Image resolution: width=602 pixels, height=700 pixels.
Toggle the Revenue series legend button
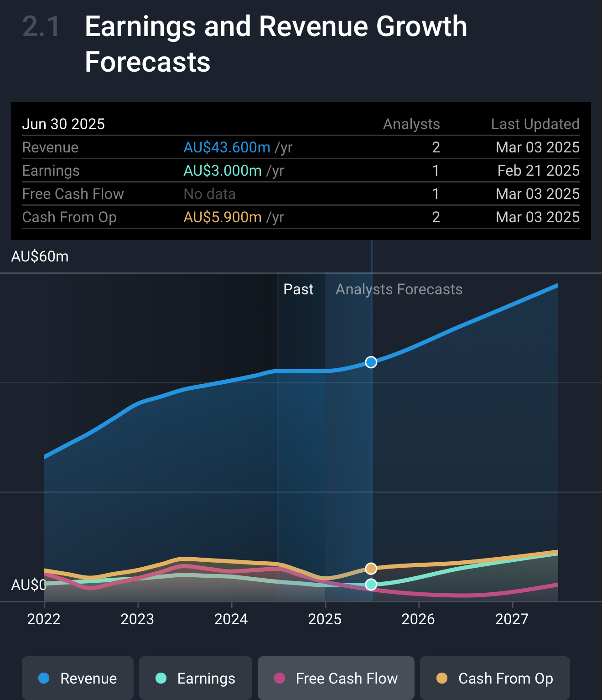[x=78, y=678]
